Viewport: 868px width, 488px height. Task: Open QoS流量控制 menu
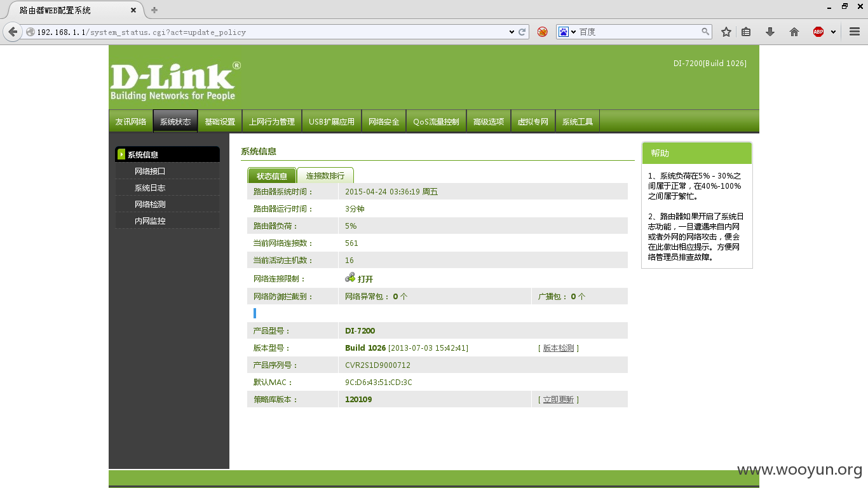[x=436, y=121]
